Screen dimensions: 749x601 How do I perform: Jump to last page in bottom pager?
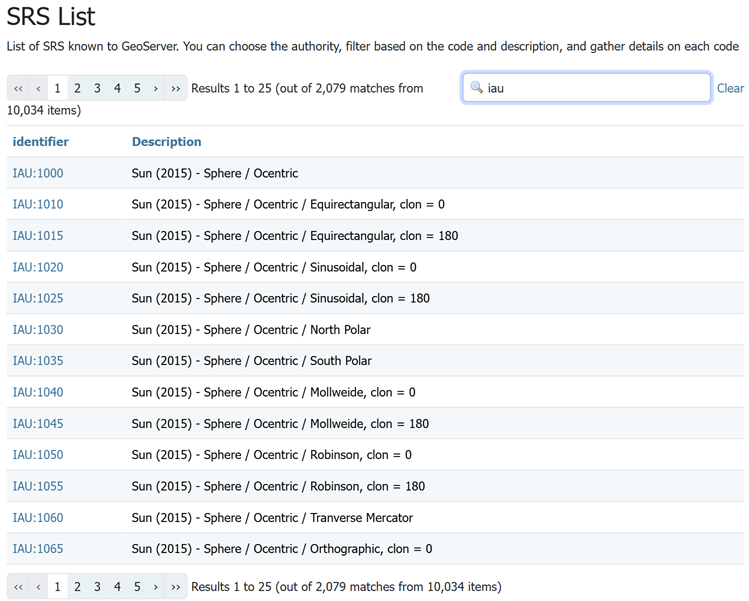coord(176,587)
